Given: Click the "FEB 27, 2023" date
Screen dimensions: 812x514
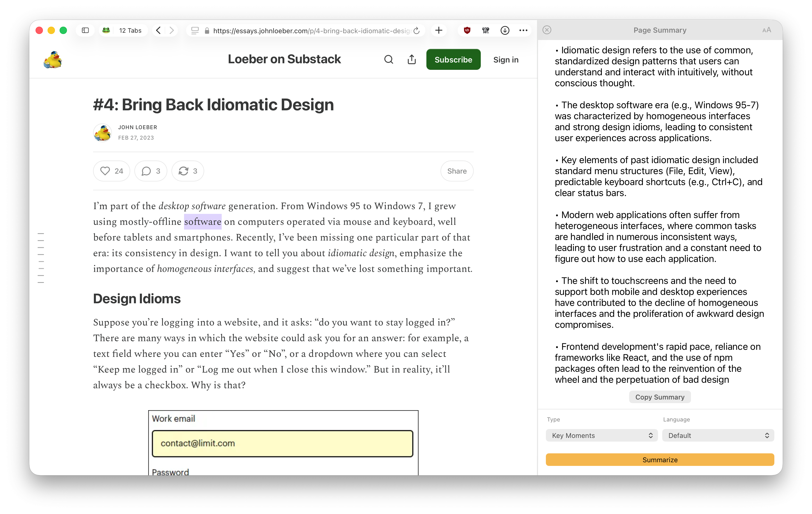Looking at the screenshot, I should [136, 138].
